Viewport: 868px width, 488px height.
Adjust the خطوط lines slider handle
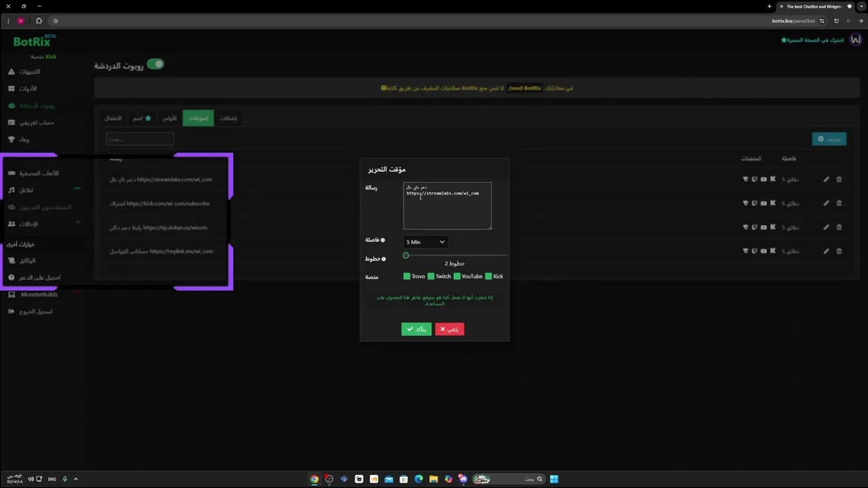click(406, 256)
